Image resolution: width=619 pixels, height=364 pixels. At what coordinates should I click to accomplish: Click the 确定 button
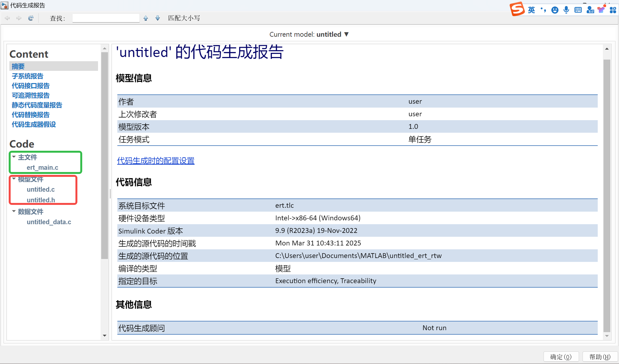[561, 357]
